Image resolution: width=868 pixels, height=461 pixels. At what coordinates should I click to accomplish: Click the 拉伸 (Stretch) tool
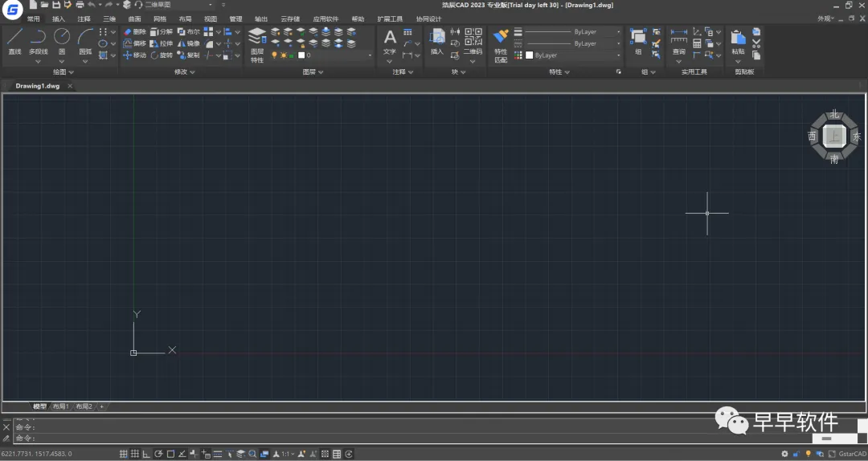coord(162,43)
